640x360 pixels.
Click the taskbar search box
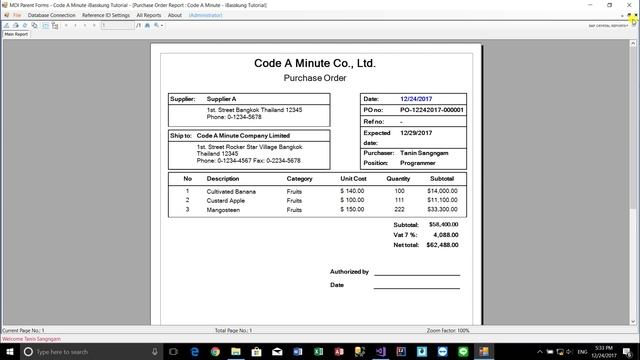pos(91,351)
